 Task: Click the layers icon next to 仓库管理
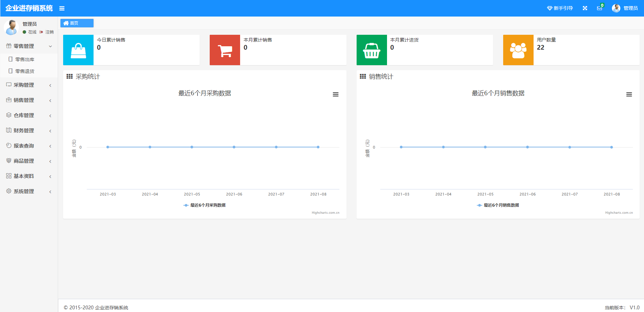tap(9, 115)
